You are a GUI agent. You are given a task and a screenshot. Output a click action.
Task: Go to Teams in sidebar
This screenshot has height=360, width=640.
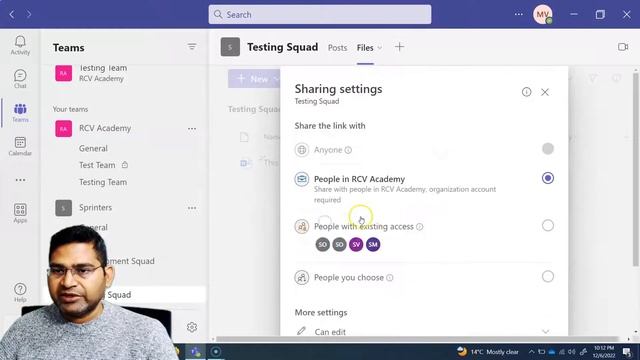click(20, 113)
